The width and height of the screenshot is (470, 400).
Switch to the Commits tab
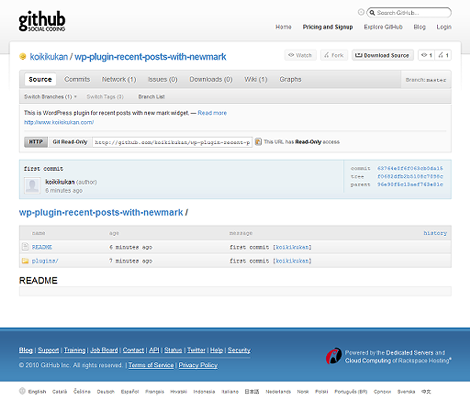coord(77,79)
